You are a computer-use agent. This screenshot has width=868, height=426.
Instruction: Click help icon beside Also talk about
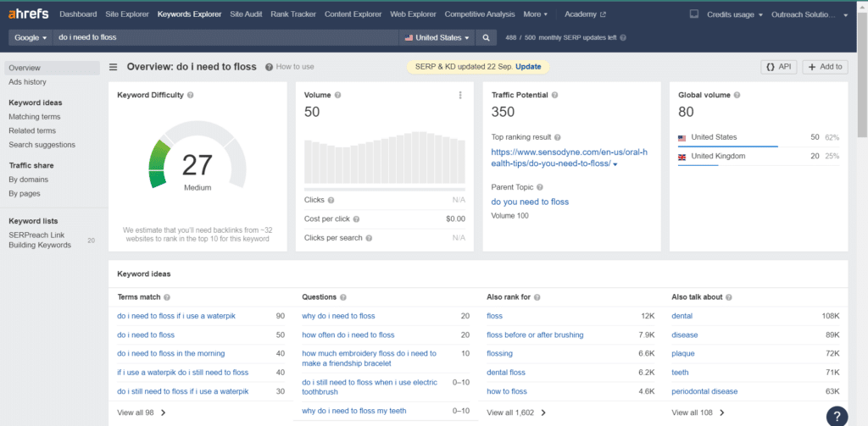pyautogui.click(x=729, y=297)
